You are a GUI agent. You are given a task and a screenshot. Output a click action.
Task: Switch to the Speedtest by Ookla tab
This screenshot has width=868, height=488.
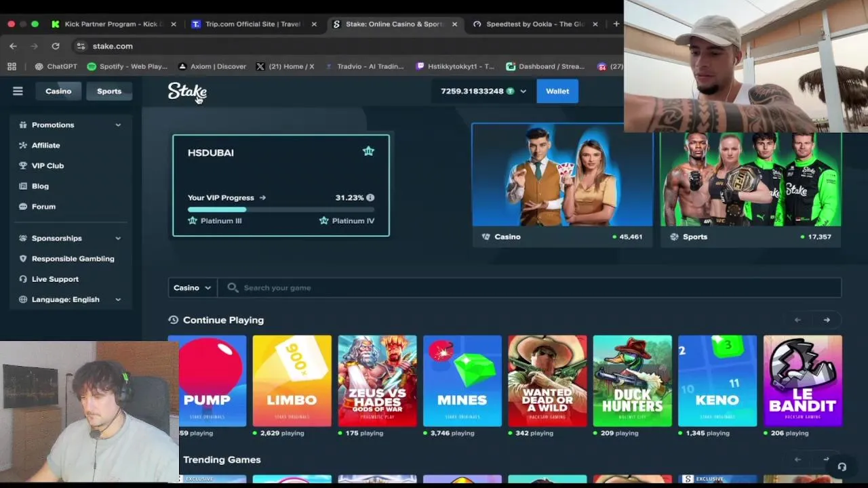[534, 24]
